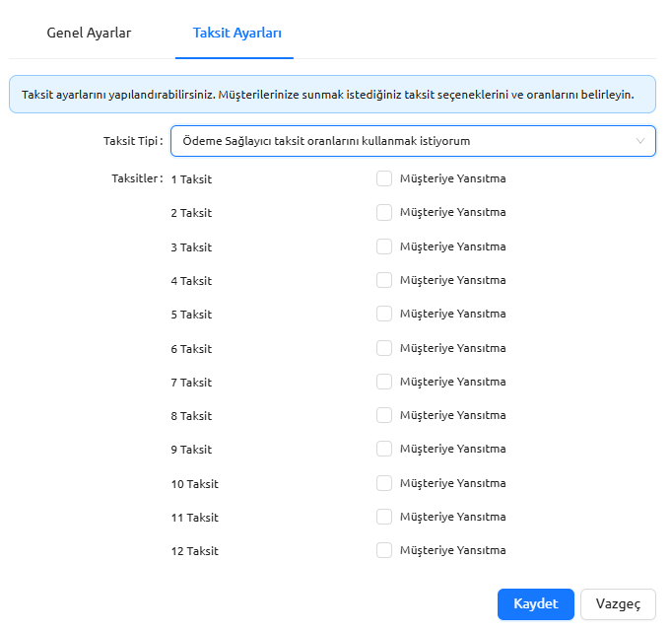The height and width of the screenshot is (632, 672).
Task: Check Müşteriye Yansıtma for 3 Taksit
Action: pyautogui.click(x=384, y=246)
